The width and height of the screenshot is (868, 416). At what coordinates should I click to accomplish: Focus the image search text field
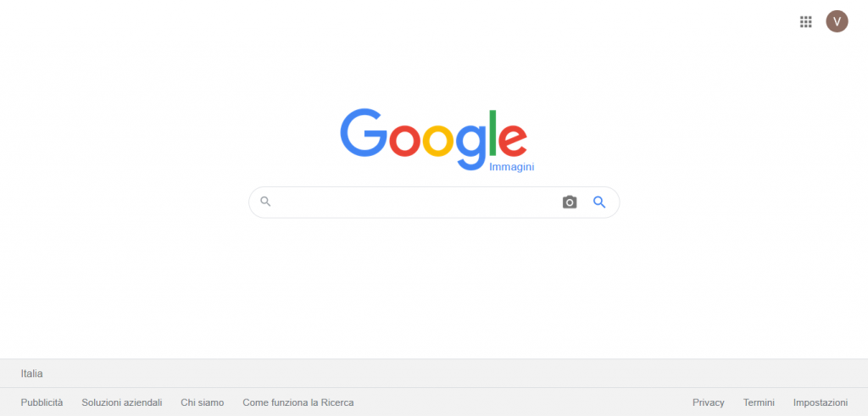click(415, 202)
